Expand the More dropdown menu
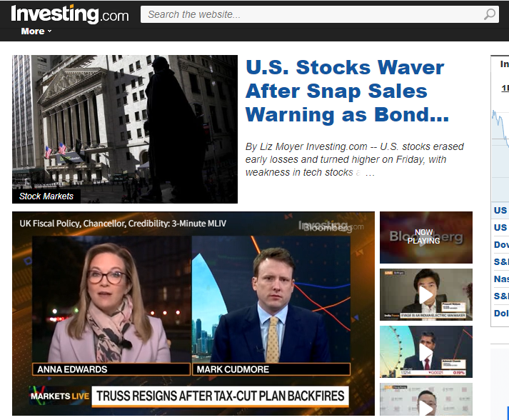 36,31
